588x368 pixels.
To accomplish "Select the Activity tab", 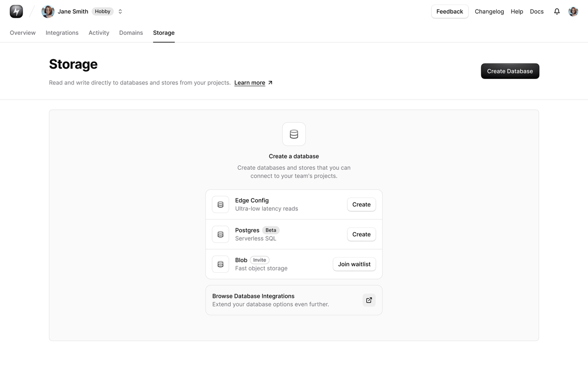I will [99, 33].
